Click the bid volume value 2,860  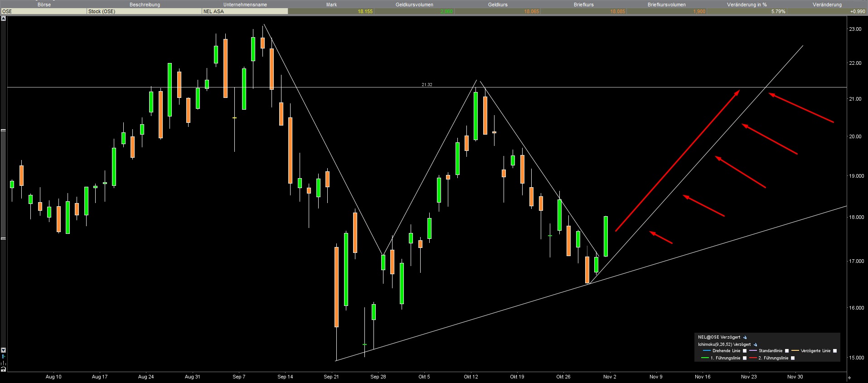click(x=446, y=11)
